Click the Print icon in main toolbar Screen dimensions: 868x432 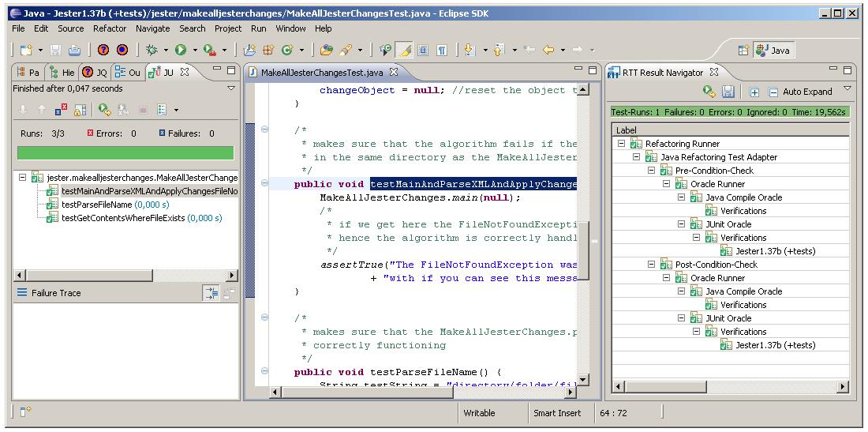(73, 49)
